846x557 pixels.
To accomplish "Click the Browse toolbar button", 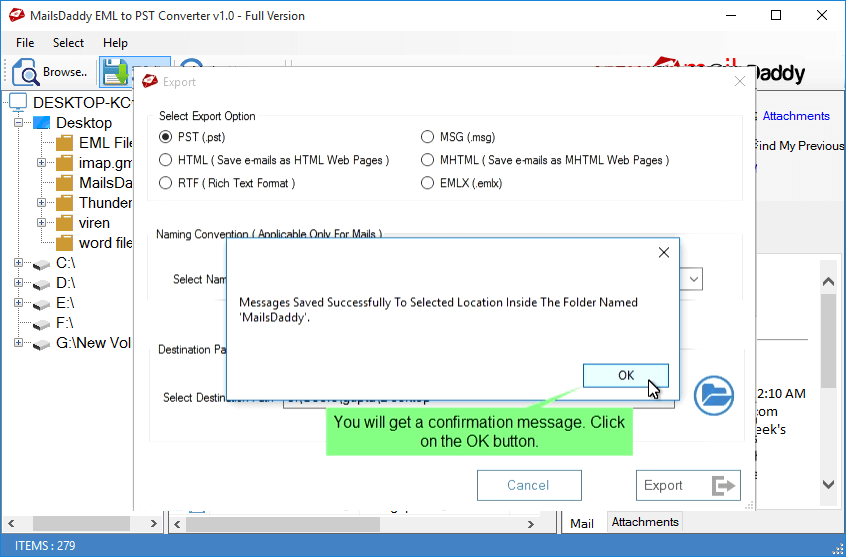I will tap(50, 72).
